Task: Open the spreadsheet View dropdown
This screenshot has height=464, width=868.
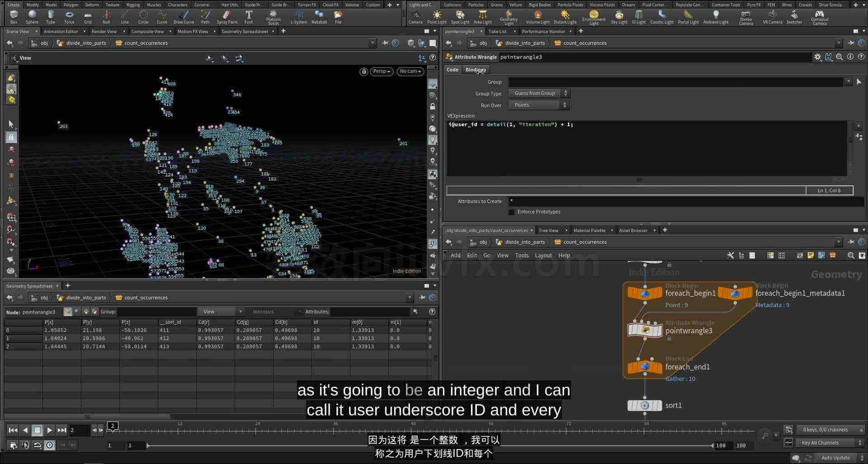Action: coord(223,312)
